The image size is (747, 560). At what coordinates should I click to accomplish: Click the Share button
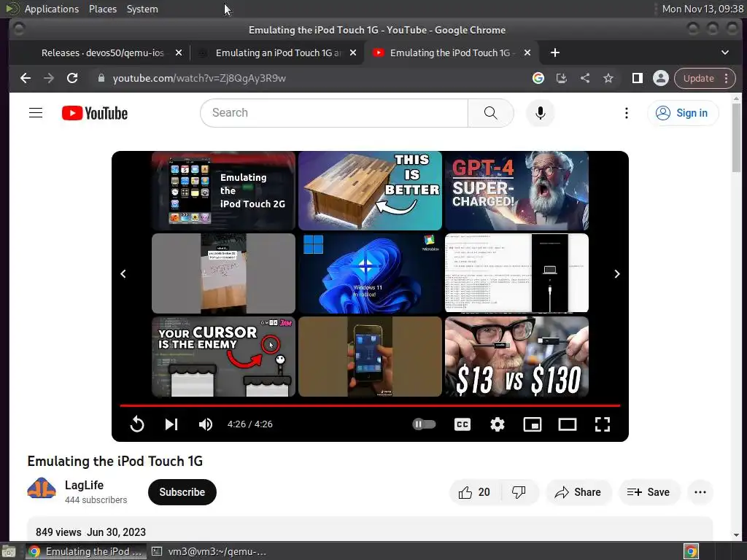click(x=578, y=492)
